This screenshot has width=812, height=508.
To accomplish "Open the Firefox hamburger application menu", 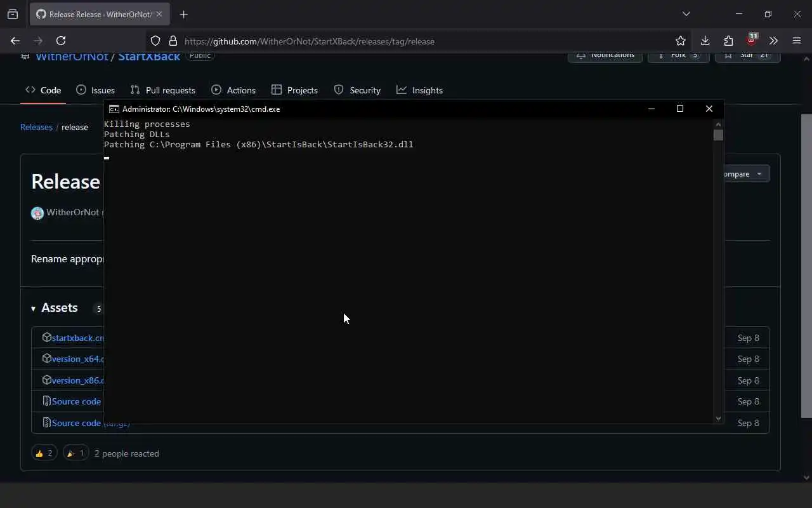I will coord(797,41).
